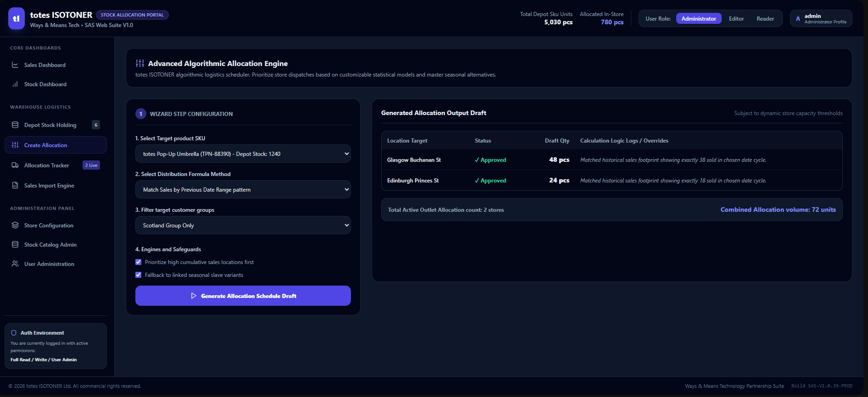Viewport: 868px width, 397px height.
Task: Navigate to Depot Stock Holding
Action: pos(56,125)
